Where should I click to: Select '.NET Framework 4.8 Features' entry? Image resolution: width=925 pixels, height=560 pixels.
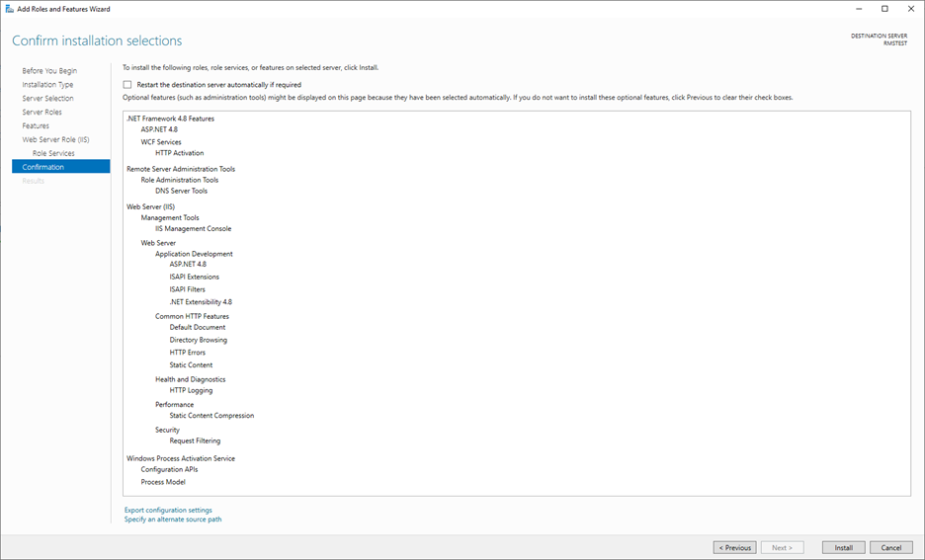click(171, 119)
